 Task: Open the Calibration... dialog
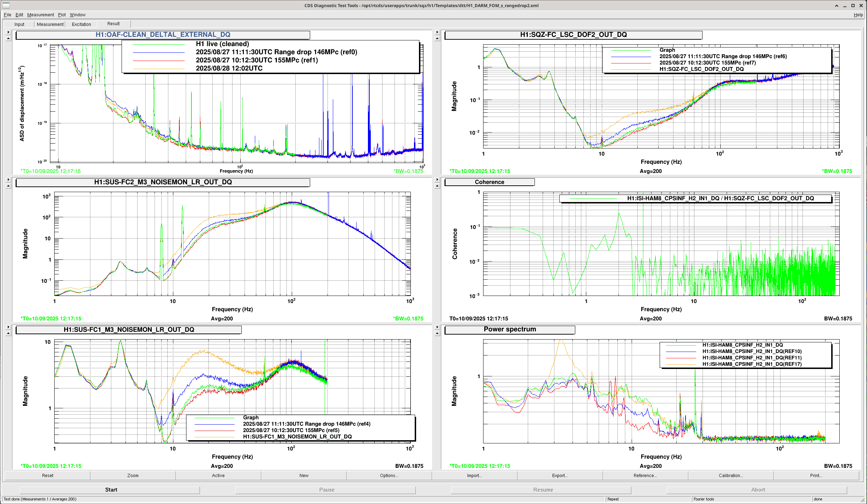coord(731,476)
